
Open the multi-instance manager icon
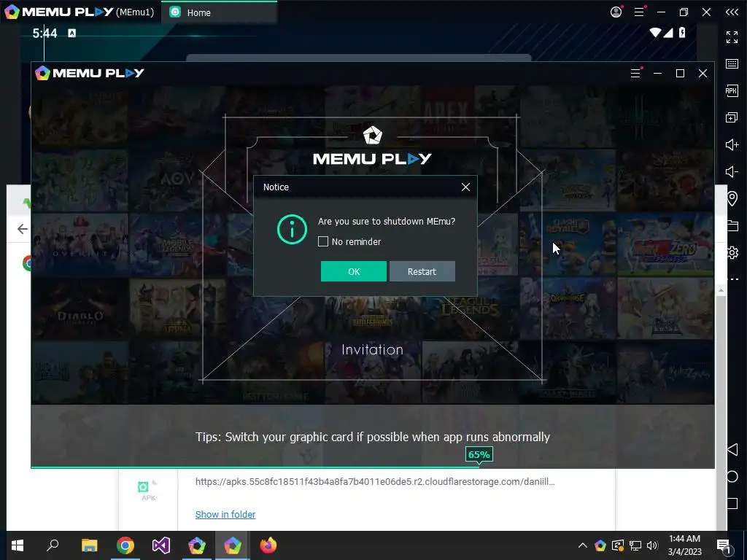[x=732, y=117]
